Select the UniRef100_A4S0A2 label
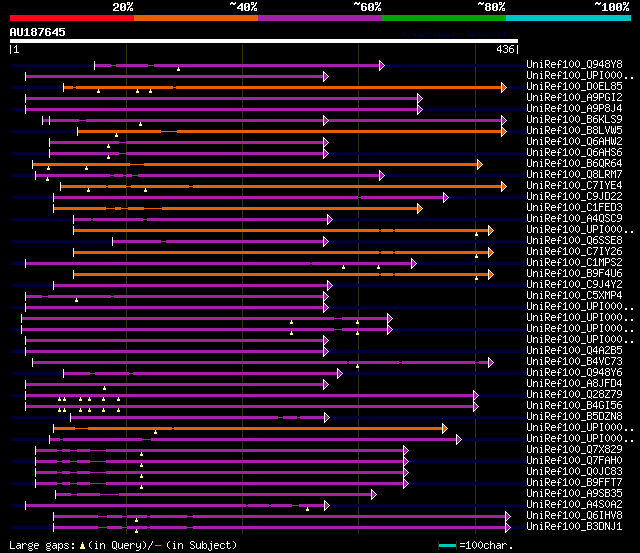The image size is (640, 553). [x=574, y=505]
